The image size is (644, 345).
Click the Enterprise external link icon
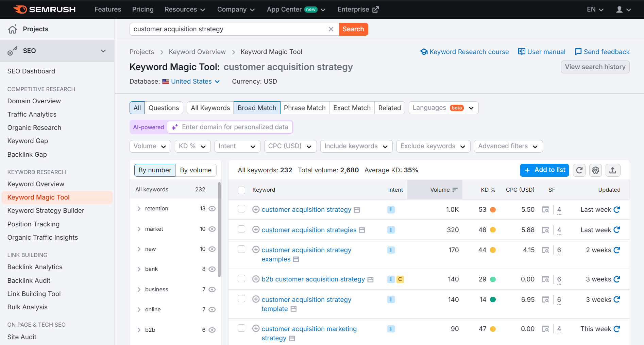(375, 10)
